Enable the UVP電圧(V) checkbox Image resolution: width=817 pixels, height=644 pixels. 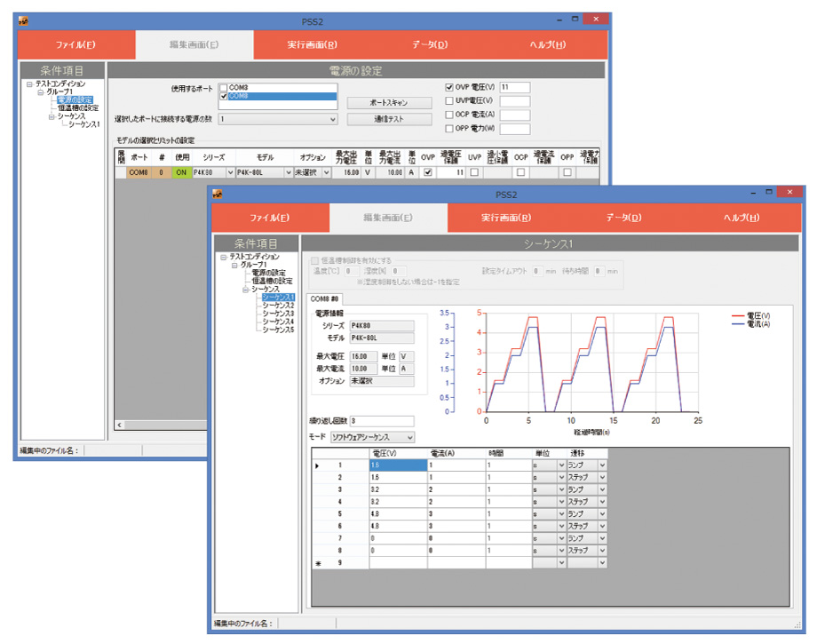coord(449,101)
